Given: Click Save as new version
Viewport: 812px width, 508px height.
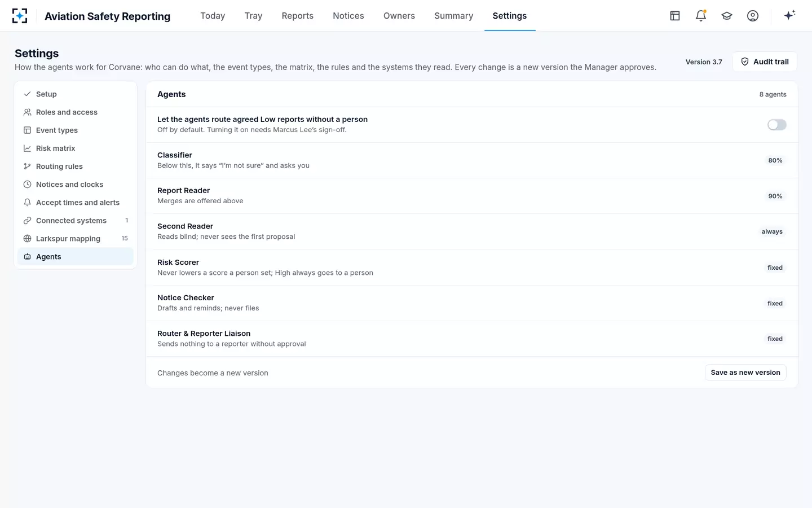Looking at the screenshot, I should pos(745,373).
